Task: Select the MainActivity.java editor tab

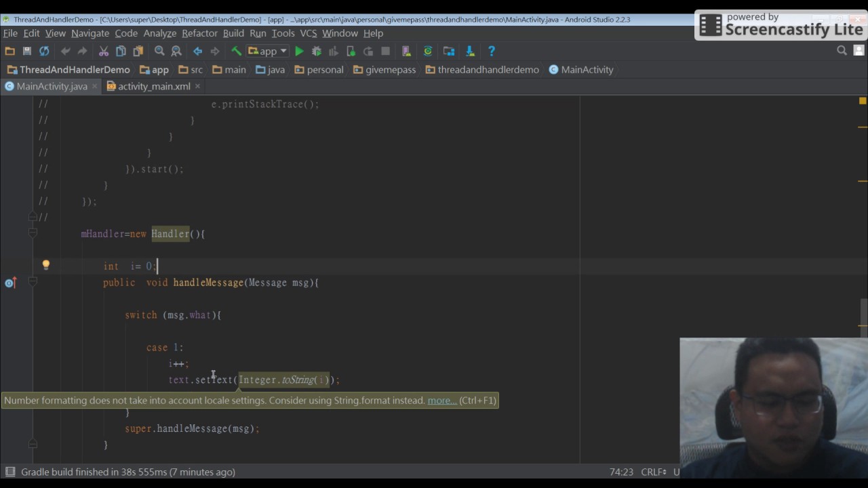Action: [x=52, y=86]
